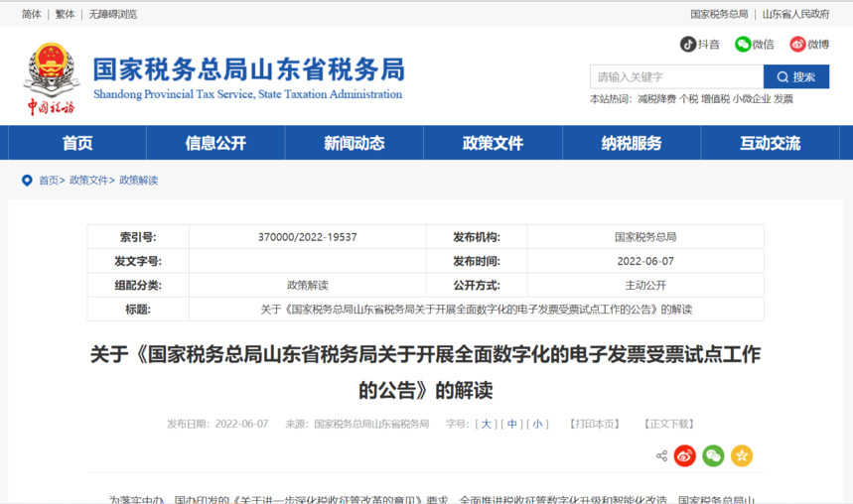
Task: Open the 纳税服务 navigation menu
Action: point(632,143)
